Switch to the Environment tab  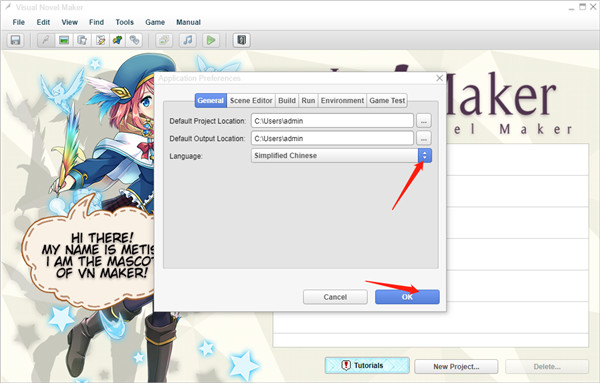(x=342, y=101)
